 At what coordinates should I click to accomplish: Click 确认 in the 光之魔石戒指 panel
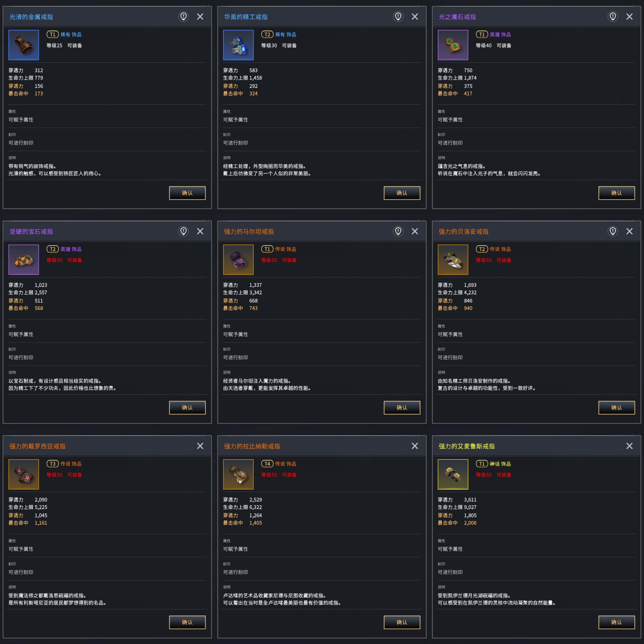[x=617, y=193]
